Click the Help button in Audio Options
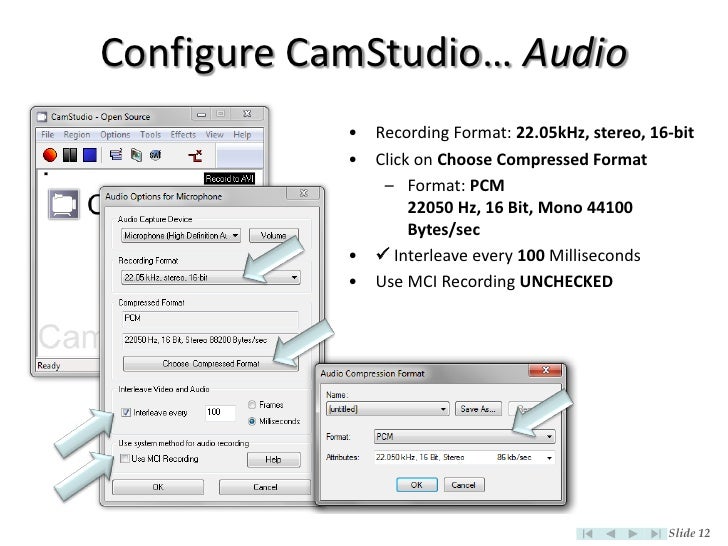 273,460
